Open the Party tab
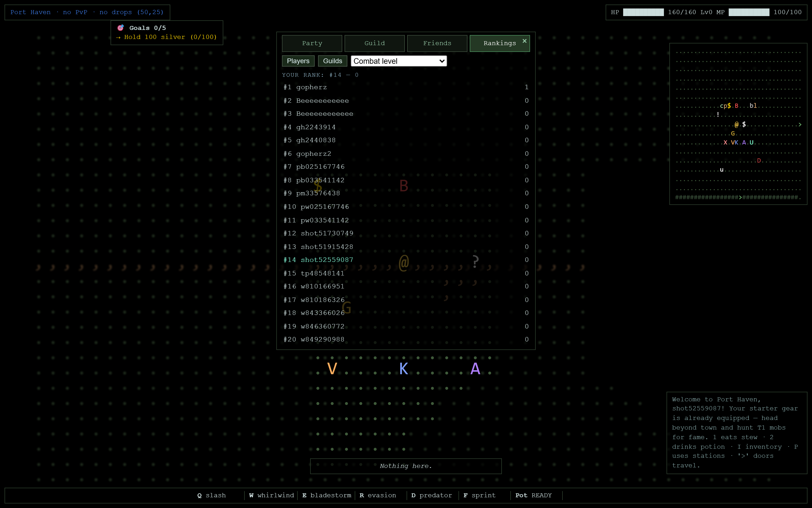812x508 pixels. (312, 43)
